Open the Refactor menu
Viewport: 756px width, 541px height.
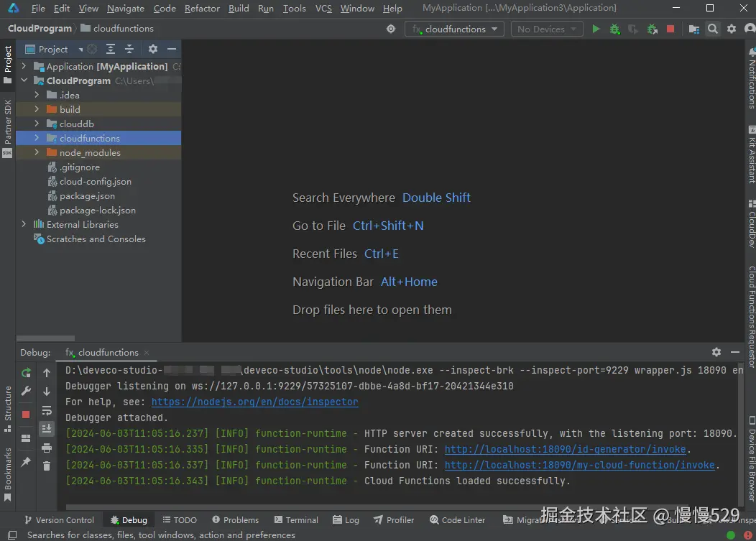click(202, 8)
